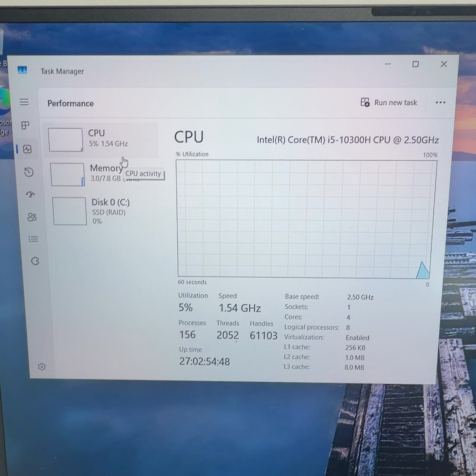Click Run new task button

point(389,102)
